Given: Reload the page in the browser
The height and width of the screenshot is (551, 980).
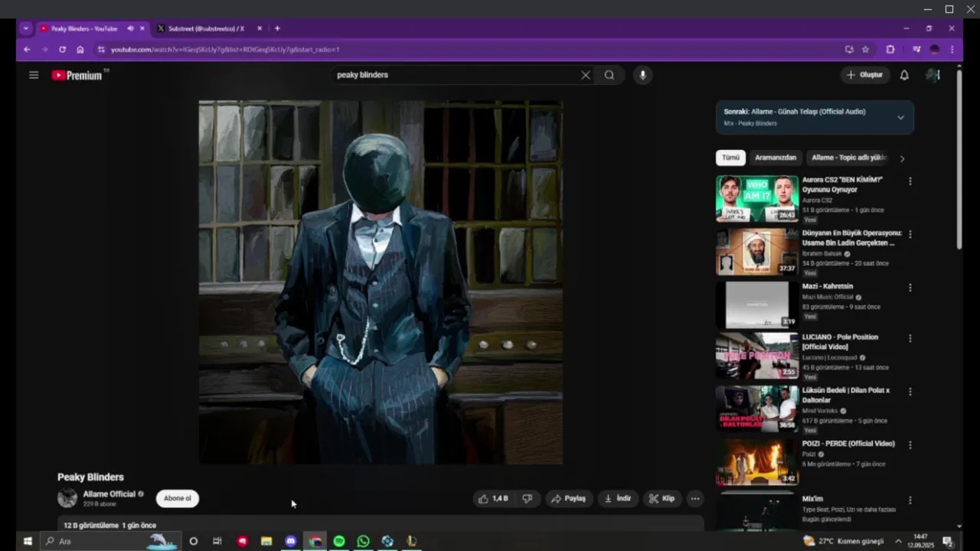Looking at the screenshot, I should coord(62,50).
